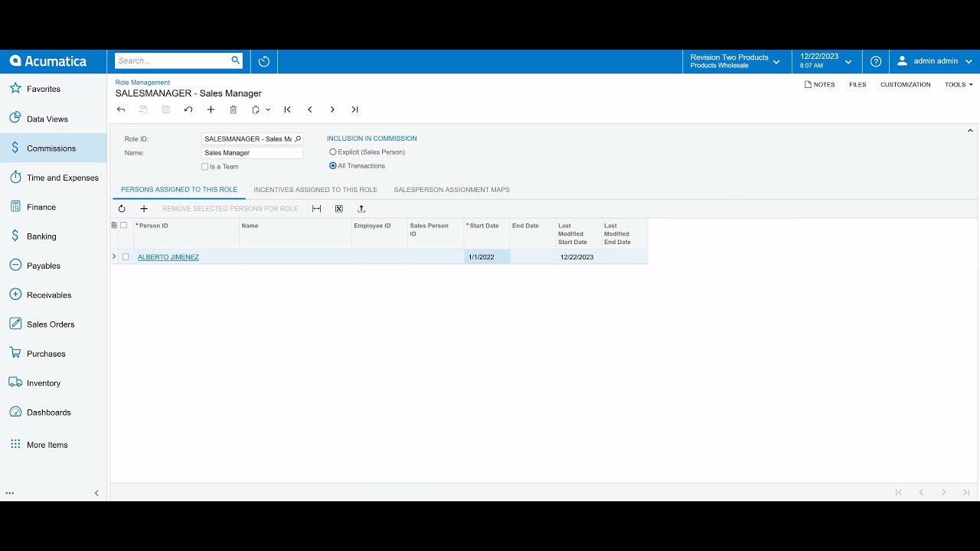Go to previous record icon
The height and width of the screenshot is (551, 980).
[x=310, y=109]
